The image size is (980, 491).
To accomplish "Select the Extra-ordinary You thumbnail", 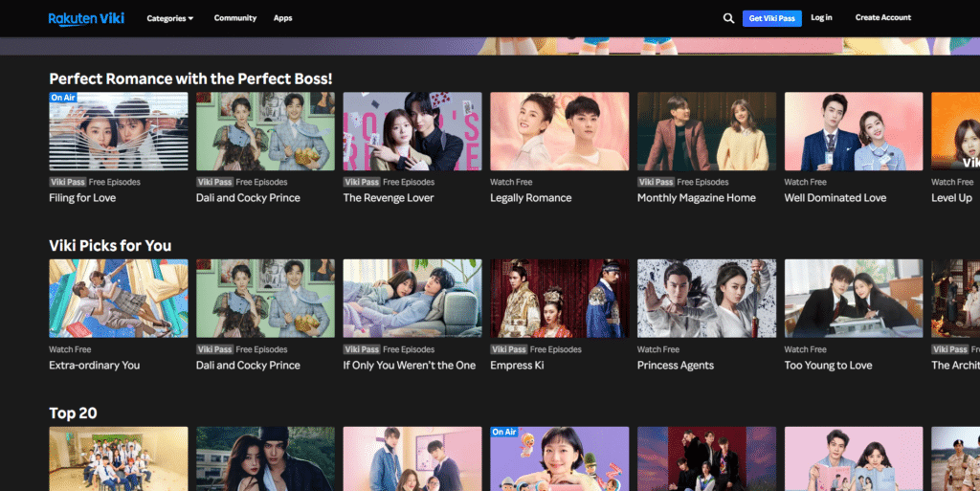I will click(119, 299).
